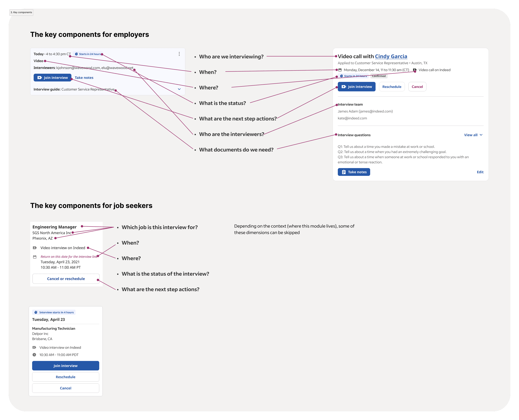The image size is (519, 420).
Task: Click timer icon in Interview starts in 4 hours badge
Action: point(36,312)
